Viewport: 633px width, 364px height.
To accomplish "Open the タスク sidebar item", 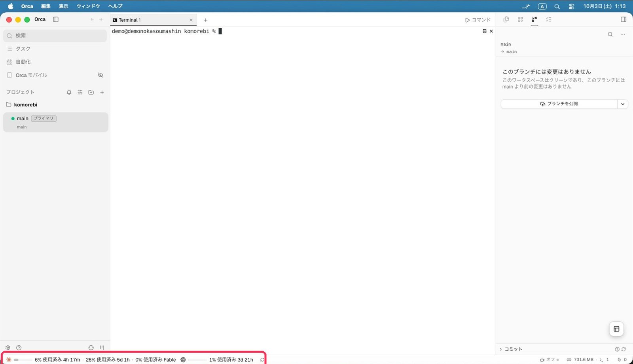I will (x=55, y=49).
